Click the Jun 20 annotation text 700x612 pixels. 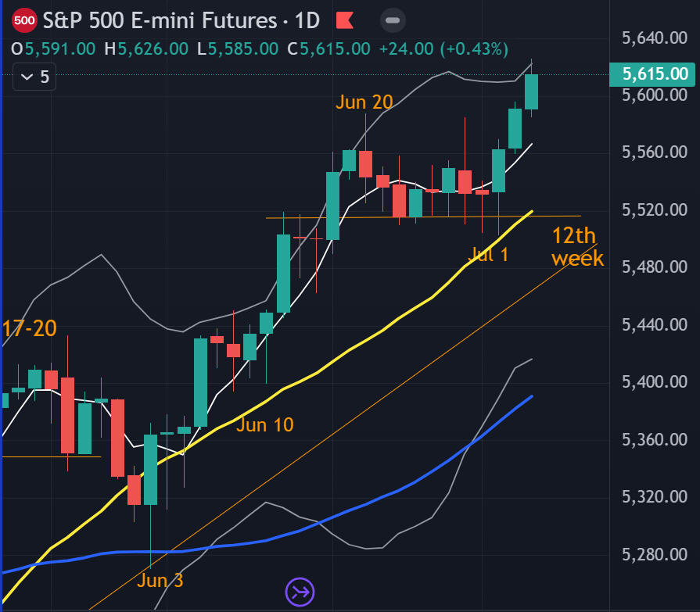click(x=364, y=102)
